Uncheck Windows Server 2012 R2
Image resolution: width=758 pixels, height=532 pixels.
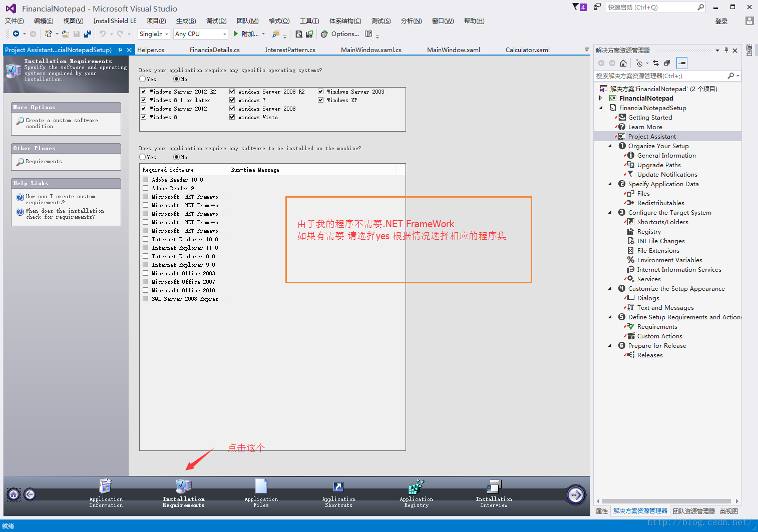pyautogui.click(x=144, y=92)
